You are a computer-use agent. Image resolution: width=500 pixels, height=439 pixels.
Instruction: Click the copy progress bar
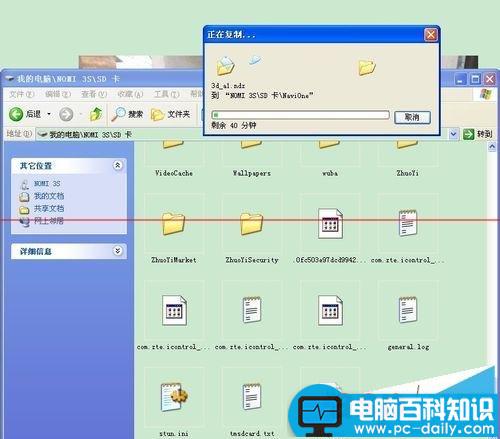tap(300, 115)
